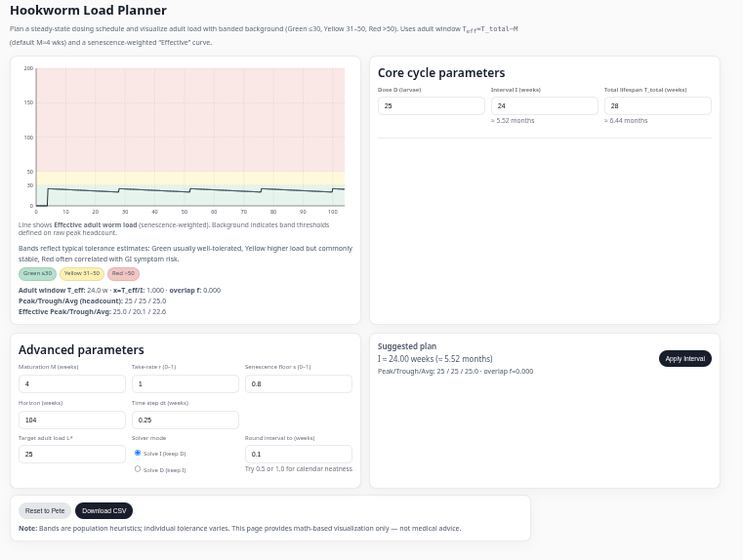
Task: Click the Round interval to (weeks) field
Action: 298,455
